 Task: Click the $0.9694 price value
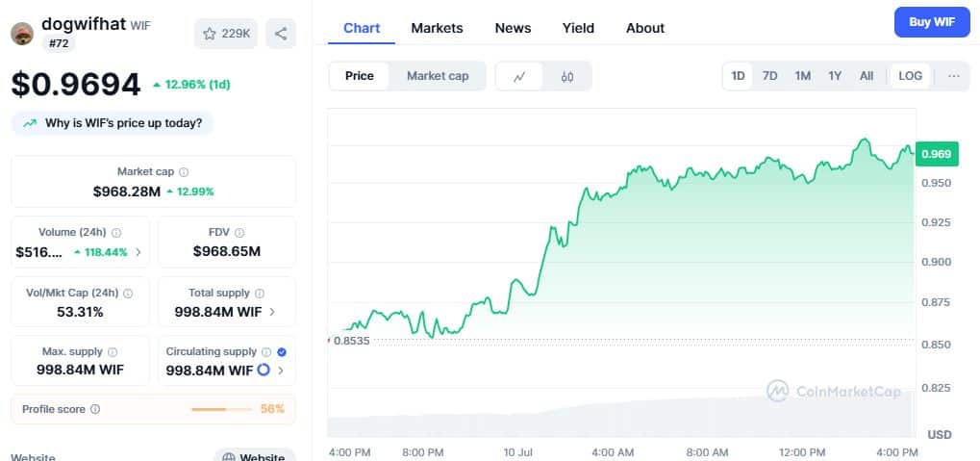click(x=76, y=85)
